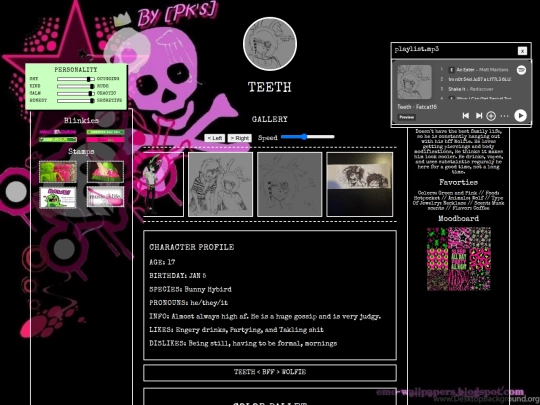Open the single bunny sketch gallery image
540x405 pixels.
click(290, 184)
